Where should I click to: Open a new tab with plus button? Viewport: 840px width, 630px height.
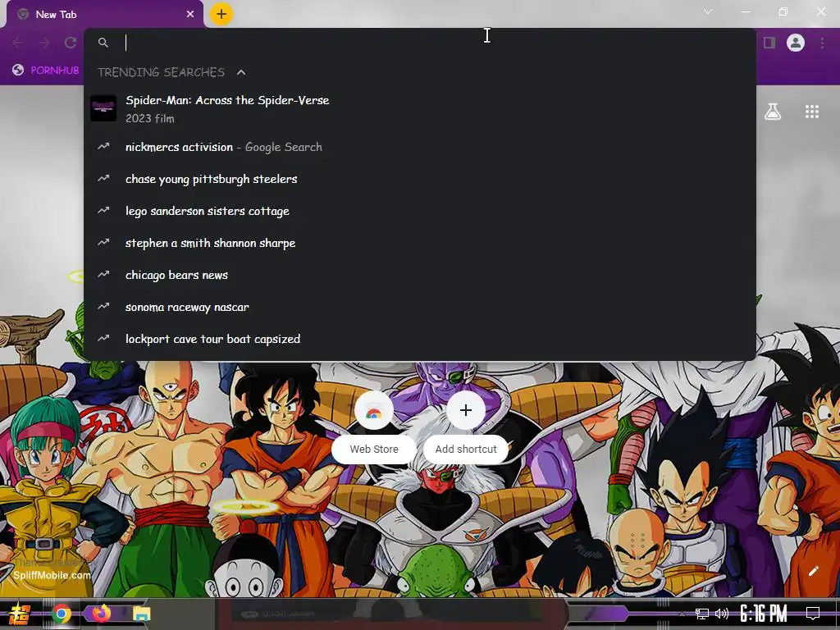pyautogui.click(x=221, y=14)
